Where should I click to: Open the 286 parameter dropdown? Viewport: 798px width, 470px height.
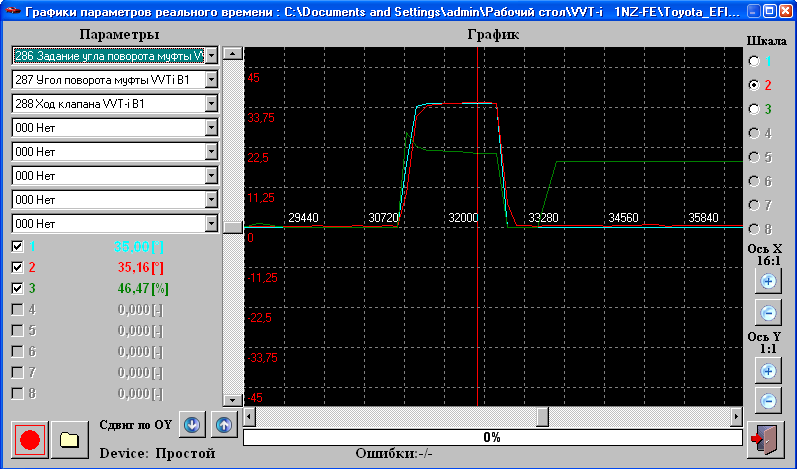[x=211, y=54]
